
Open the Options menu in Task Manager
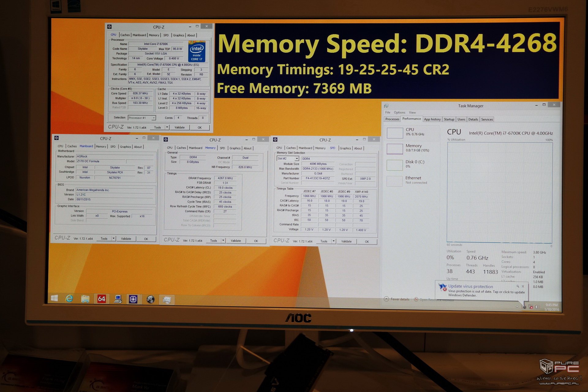point(399,112)
